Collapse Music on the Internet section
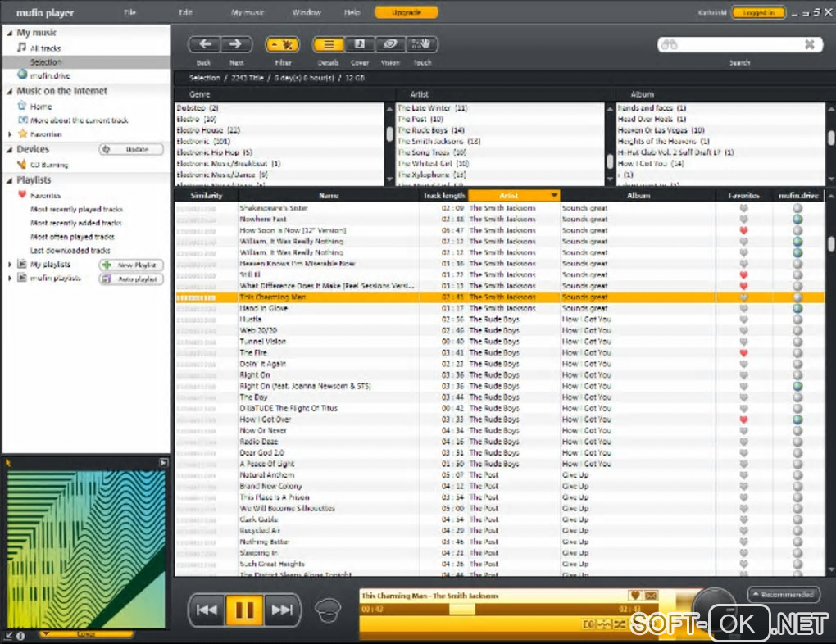This screenshot has width=836, height=644. coord(10,91)
